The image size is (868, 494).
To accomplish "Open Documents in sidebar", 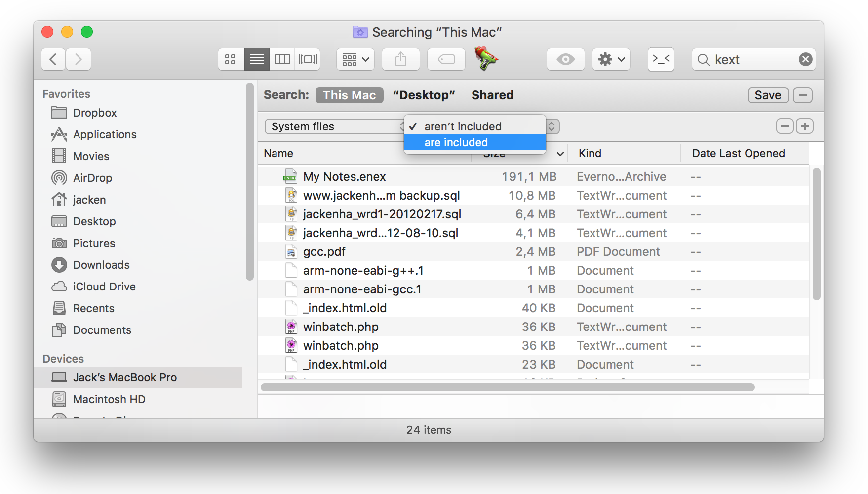I will click(x=138, y=330).
